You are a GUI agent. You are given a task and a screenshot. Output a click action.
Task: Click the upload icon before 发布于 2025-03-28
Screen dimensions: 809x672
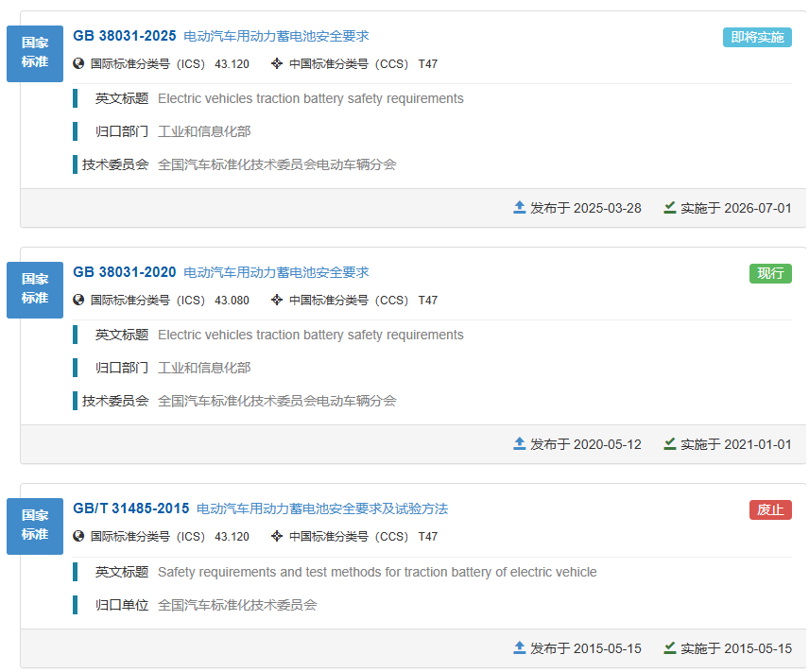(519, 207)
